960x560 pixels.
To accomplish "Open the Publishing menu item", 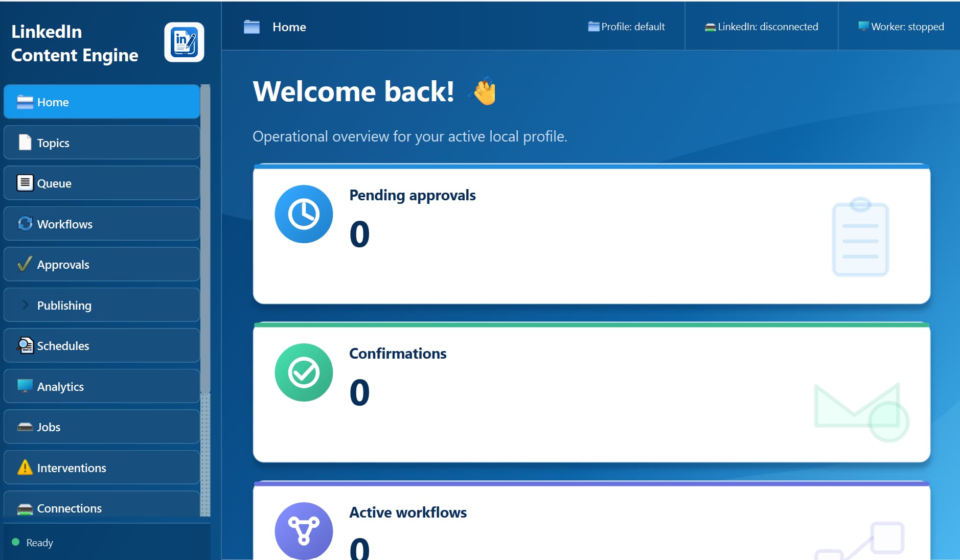I will click(x=102, y=305).
